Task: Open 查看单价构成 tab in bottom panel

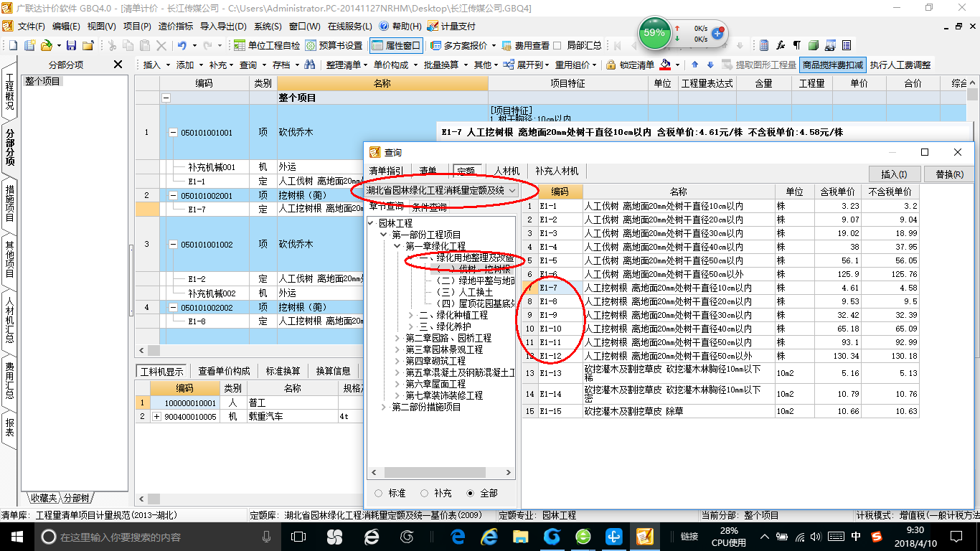Action: point(225,371)
